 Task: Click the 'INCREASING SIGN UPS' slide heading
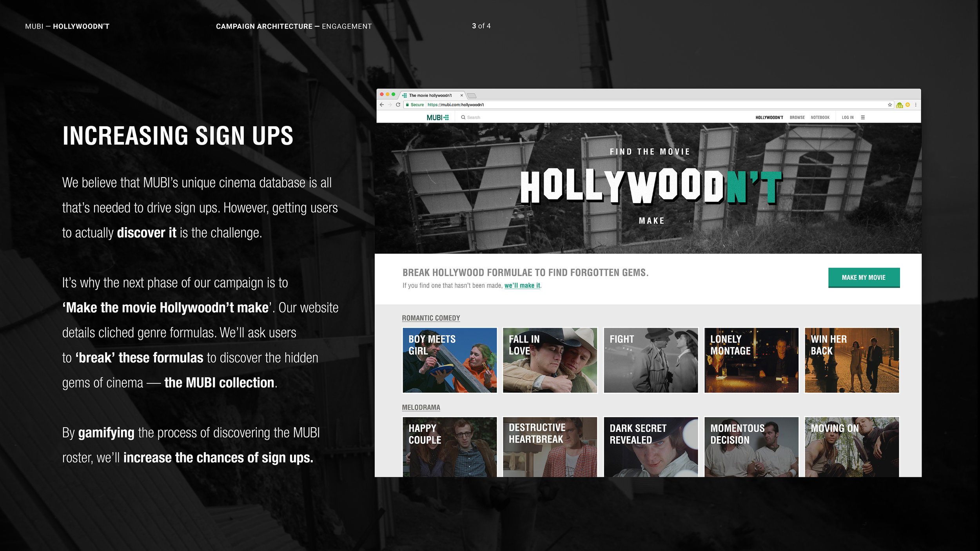[x=178, y=136]
